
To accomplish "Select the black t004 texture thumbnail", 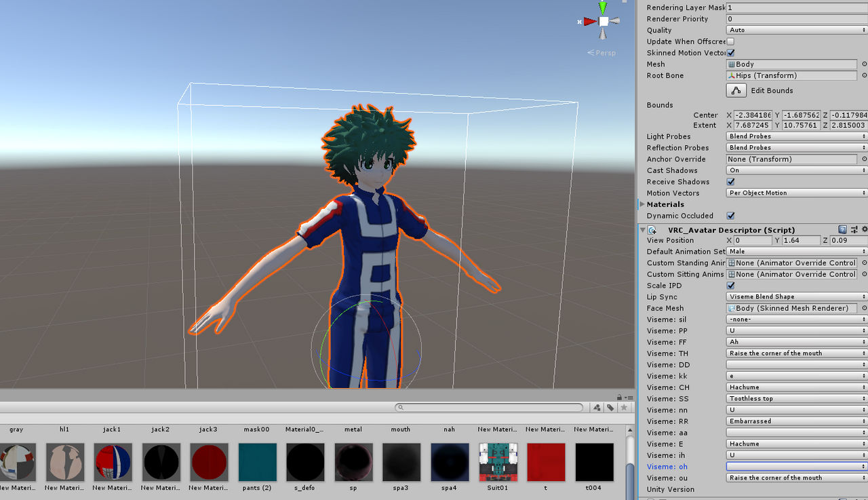I will coord(594,463).
